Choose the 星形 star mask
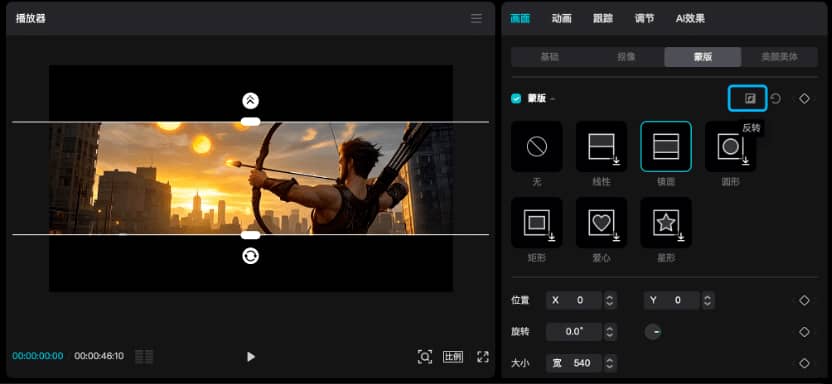Screen dimensions: 832x384 (x=666, y=223)
